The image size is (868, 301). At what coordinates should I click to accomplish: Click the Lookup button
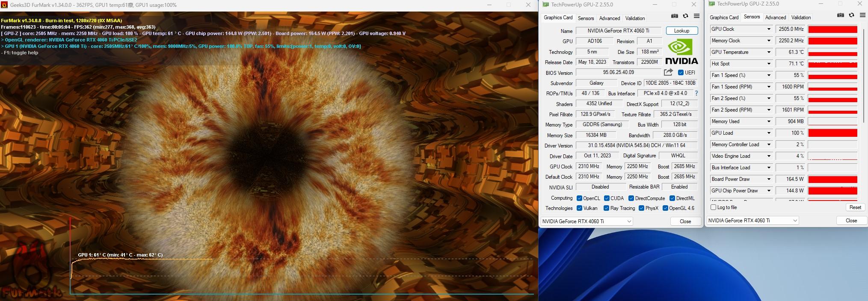coord(681,31)
